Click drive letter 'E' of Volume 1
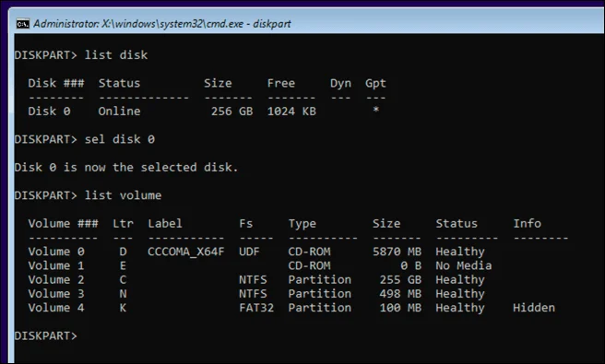This screenshot has height=364, width=605. pos(123,265)
